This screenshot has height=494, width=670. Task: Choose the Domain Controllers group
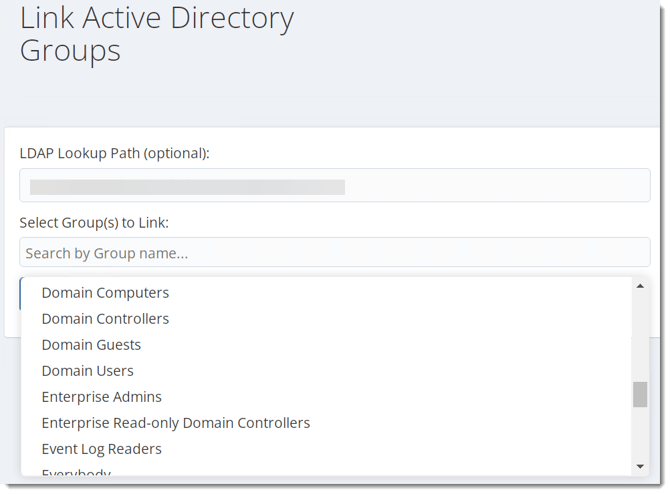pyautogui.click(x=105, y=319)
